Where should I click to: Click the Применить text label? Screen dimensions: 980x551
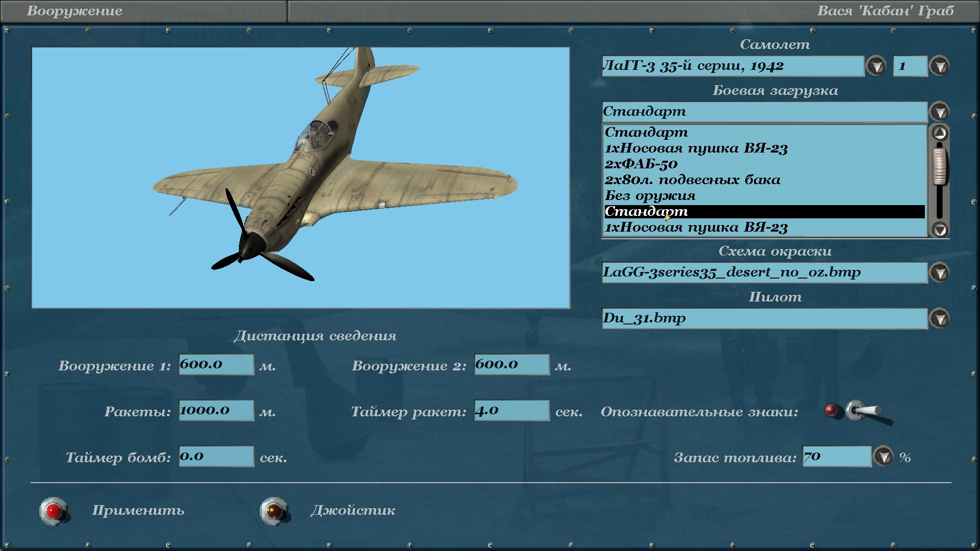coord(138,511)
